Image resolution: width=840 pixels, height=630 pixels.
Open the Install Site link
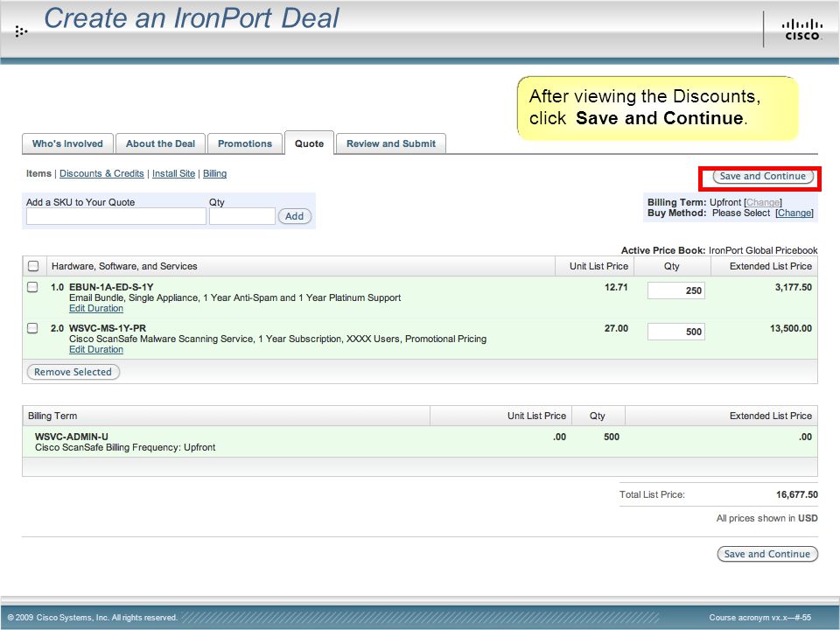(x=173, y=173)
